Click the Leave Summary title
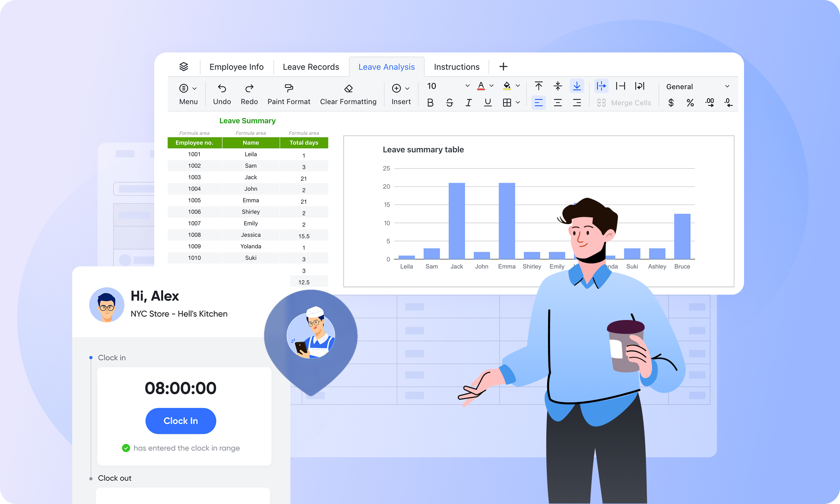The image size is (840, 504). click(x=247, y=121)
